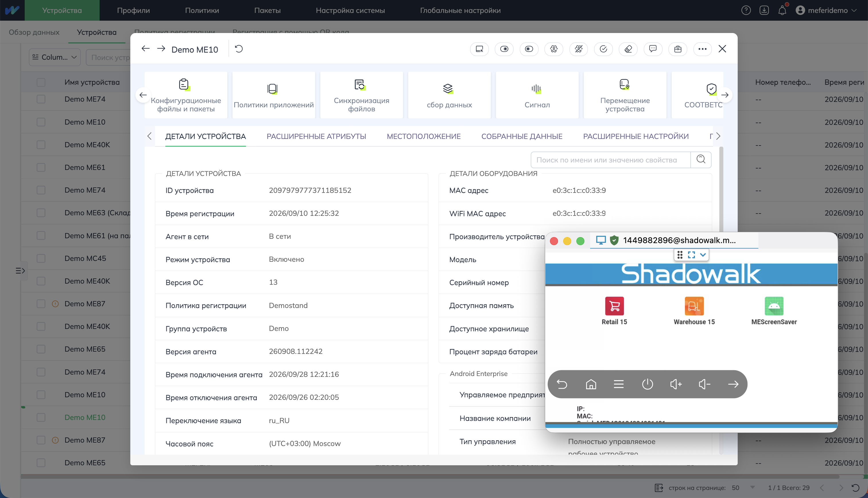The image size is (868, 498).
Task: Open the Colum... dropdown
Action: tap(55, 57)
